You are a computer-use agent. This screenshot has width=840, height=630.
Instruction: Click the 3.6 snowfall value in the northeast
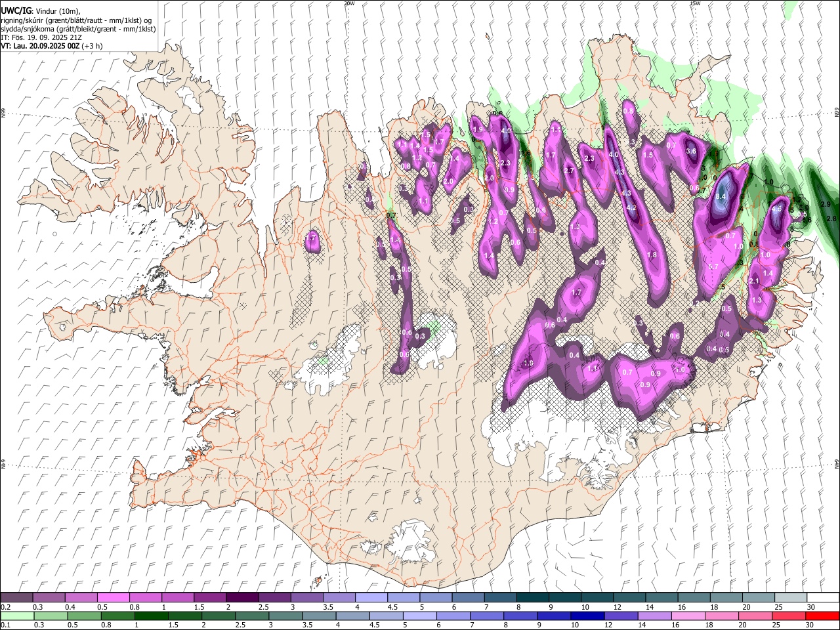[x=691, y=151]
